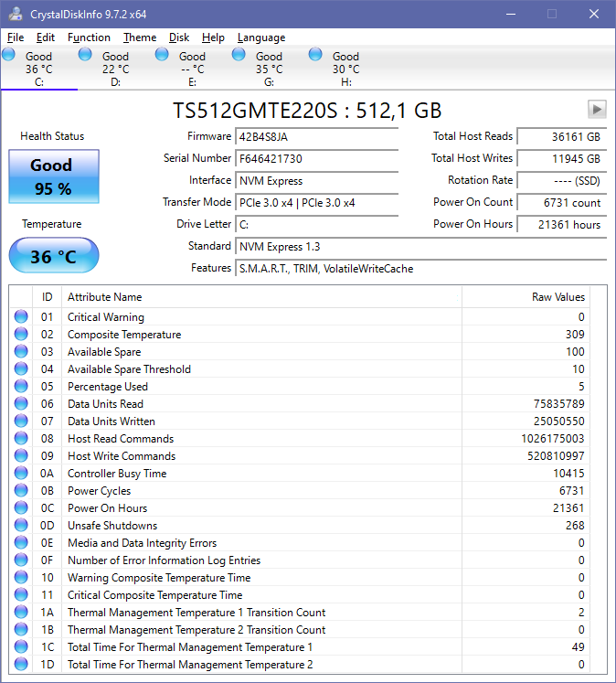Click the Good 95 % health status button
Image resolution: width=616 pixels, height=683 pixels.
tap(54, 176)
